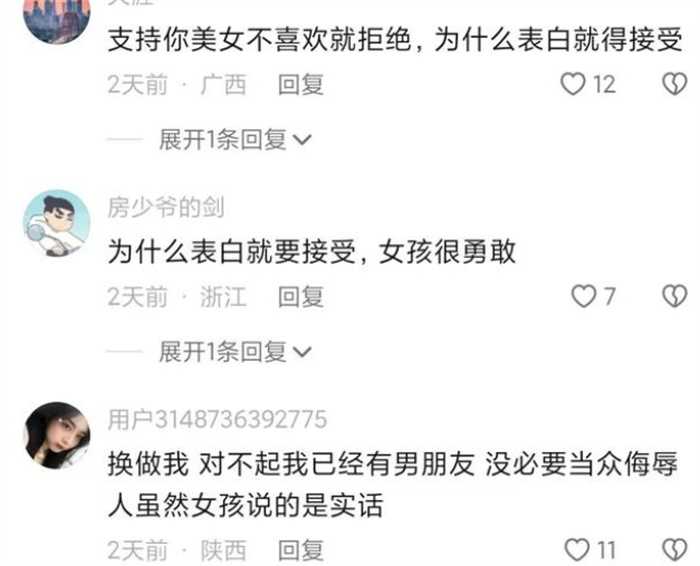Like the Zhejiang comment with 7 likes
Screen dimensions: 700x566
[x=584, y=296]
